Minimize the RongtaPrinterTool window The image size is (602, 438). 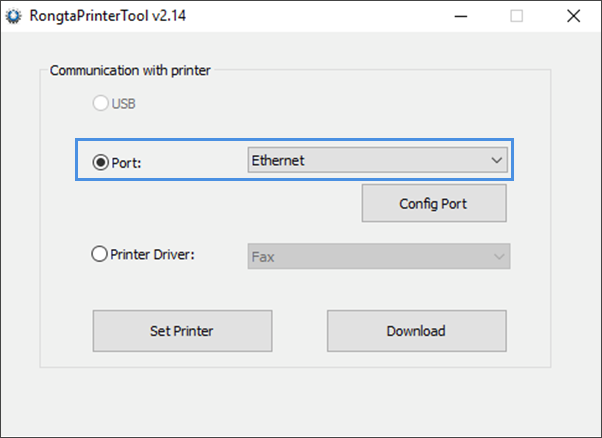[x=461, y=16]
